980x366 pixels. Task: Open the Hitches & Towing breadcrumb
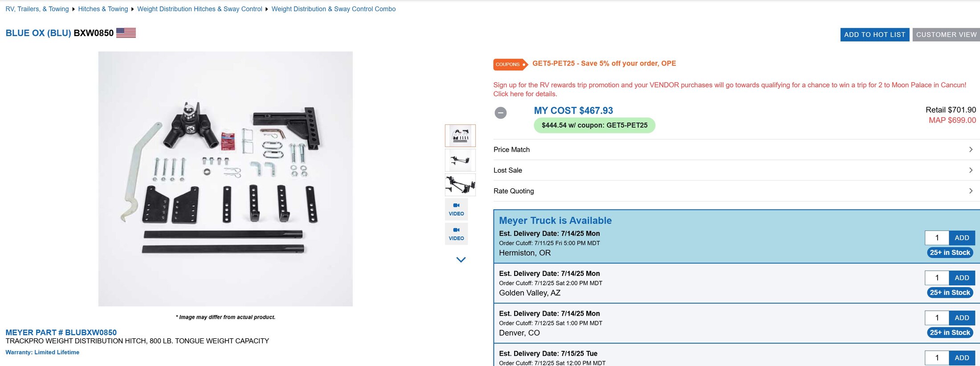103,9
